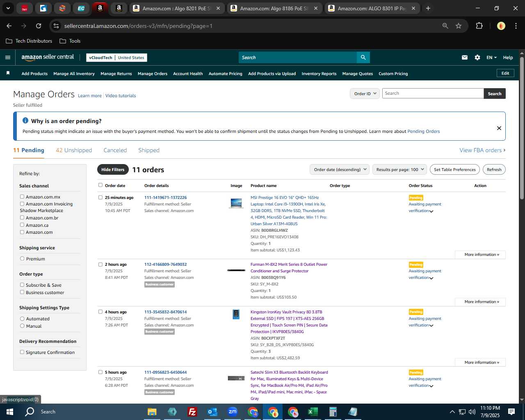Enable the Amazon.com.mx sales channel filter
The image size is (525, 420).
click(x=22, y=196)
